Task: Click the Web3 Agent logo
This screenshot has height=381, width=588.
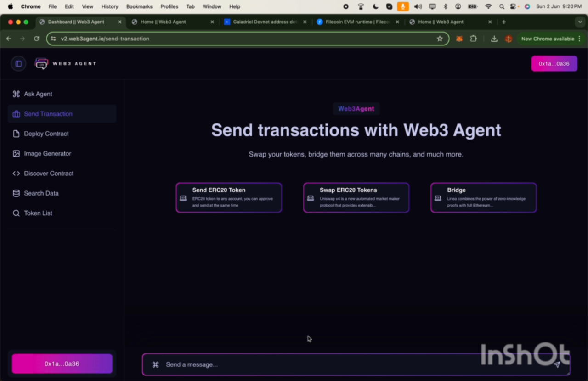Action: click(x=66, y=64)
